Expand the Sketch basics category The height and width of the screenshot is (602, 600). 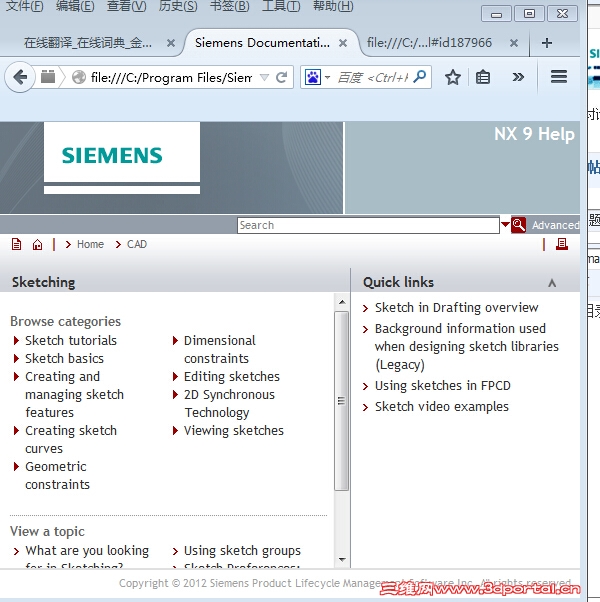pos(16,358)
